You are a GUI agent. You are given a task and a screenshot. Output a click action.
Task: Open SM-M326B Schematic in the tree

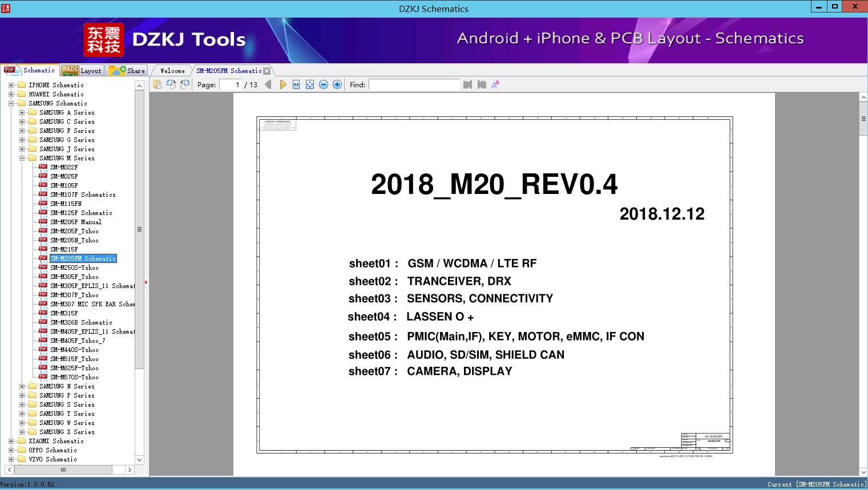pyautogui.click(x=81, y=322)
